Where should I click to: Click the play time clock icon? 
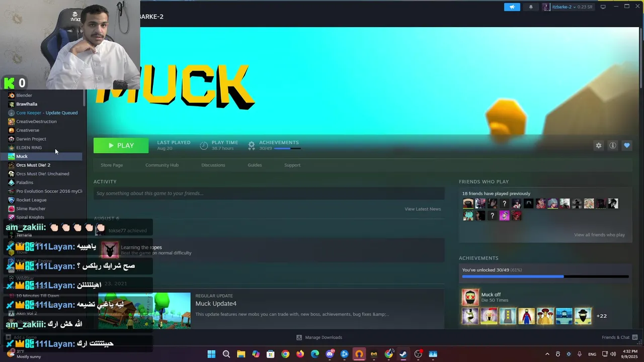pos(204,146)
